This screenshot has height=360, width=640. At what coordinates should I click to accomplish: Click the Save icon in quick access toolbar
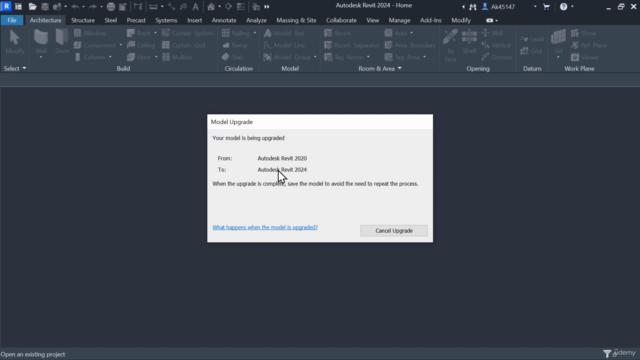pos(45,7)
